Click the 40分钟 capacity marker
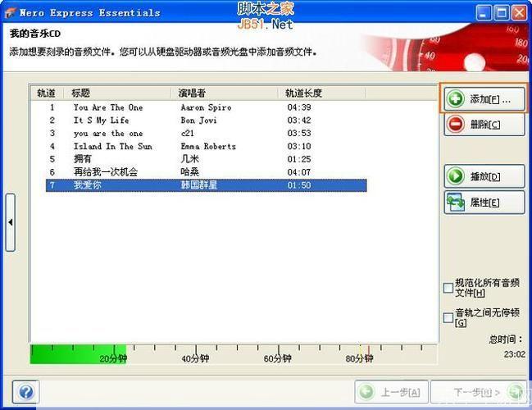The image size is (532, 410). coord(195,359)
